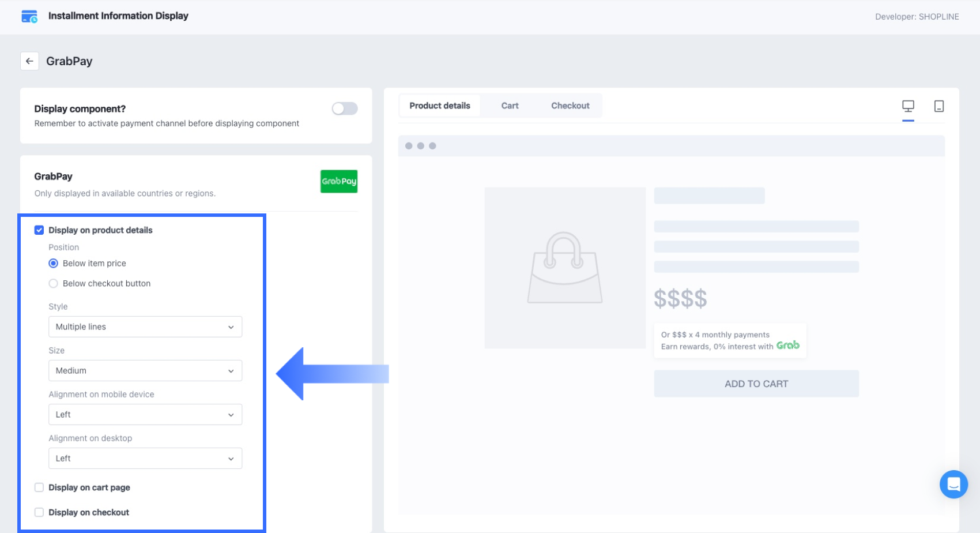Switch preview to desktop view icon
980x533 pixels.
(908, 106)
